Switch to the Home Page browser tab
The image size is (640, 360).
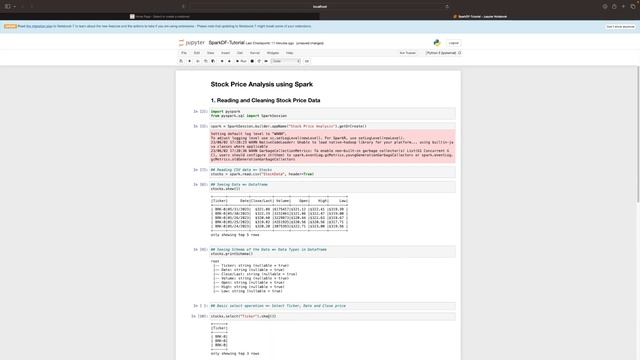(x=160, y=17)
